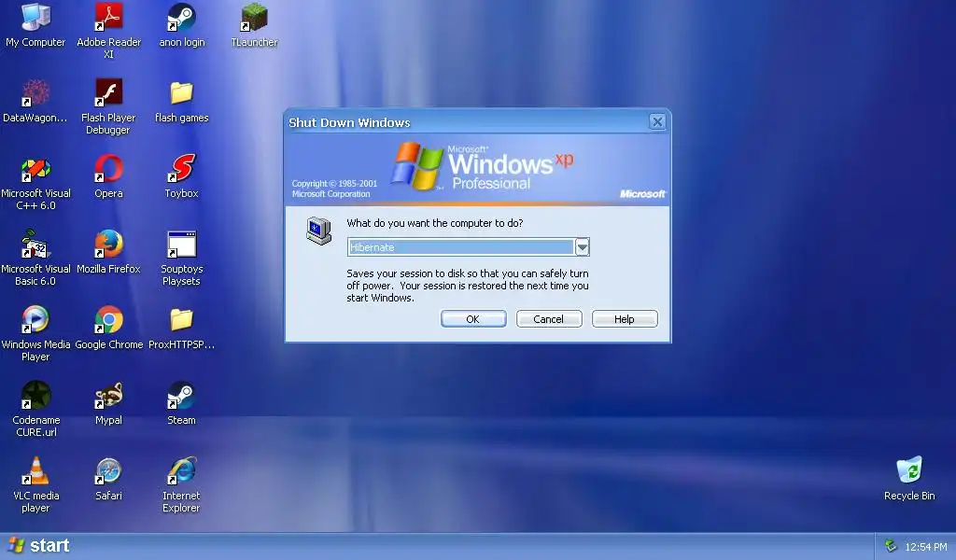Select the Safari browser shortcut
This screenshot has height=560, width=956.
tap(108, 471)
